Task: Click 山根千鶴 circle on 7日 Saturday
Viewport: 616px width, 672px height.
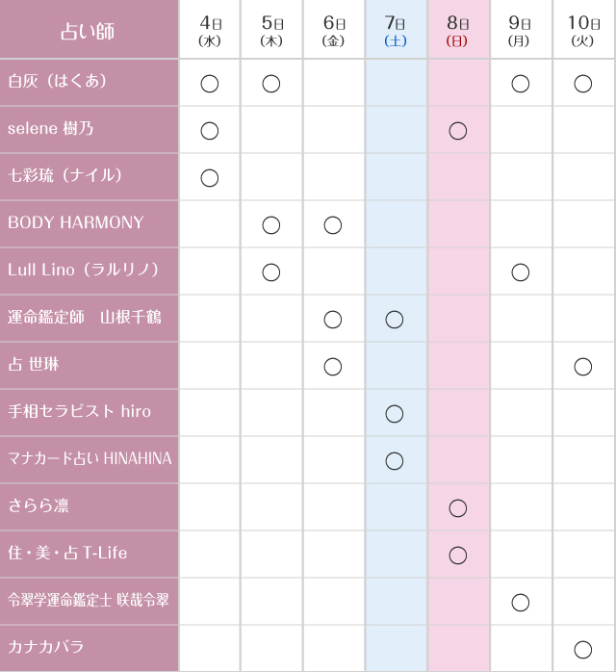Action: (x=395, y=320)
